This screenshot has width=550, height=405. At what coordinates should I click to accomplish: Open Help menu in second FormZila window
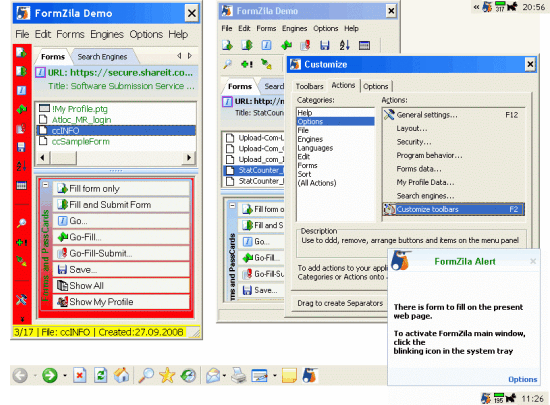pos(351,28)
